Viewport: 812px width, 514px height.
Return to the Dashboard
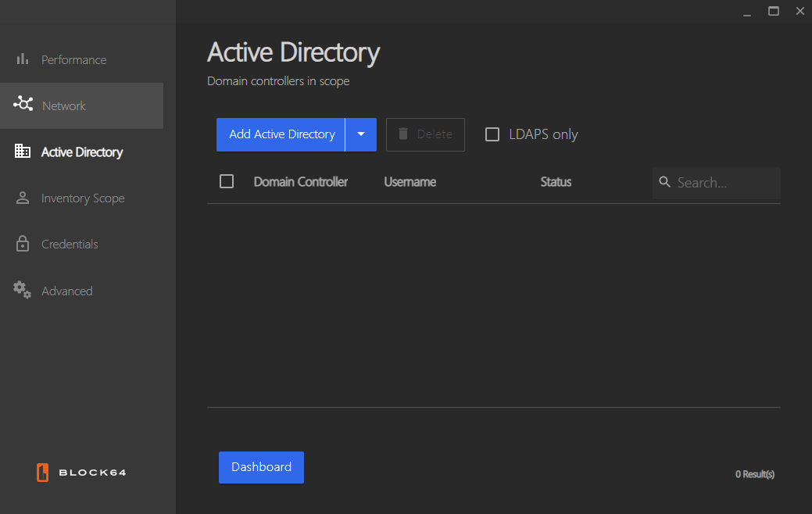click(261, 467)
